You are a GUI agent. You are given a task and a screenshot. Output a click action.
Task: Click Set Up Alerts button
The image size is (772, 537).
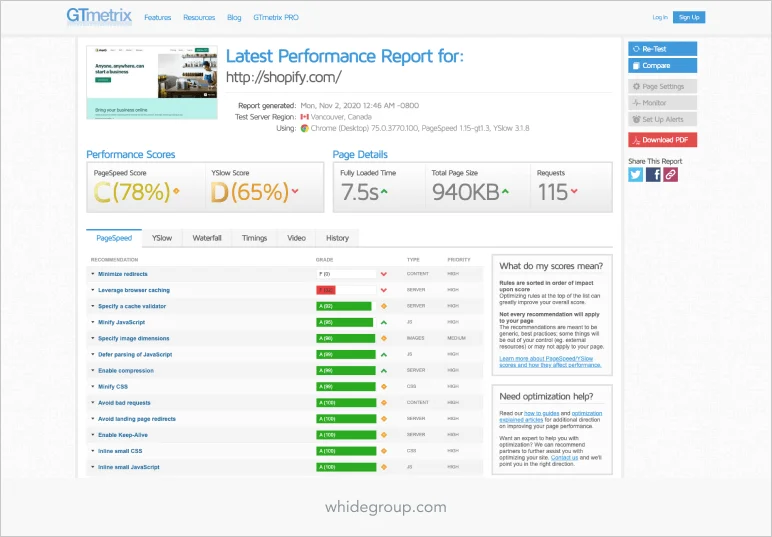click(x=662, y=119)
